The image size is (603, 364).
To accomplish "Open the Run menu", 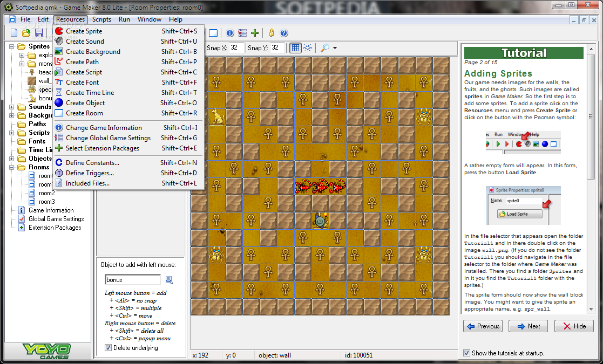I will [124, 19].
